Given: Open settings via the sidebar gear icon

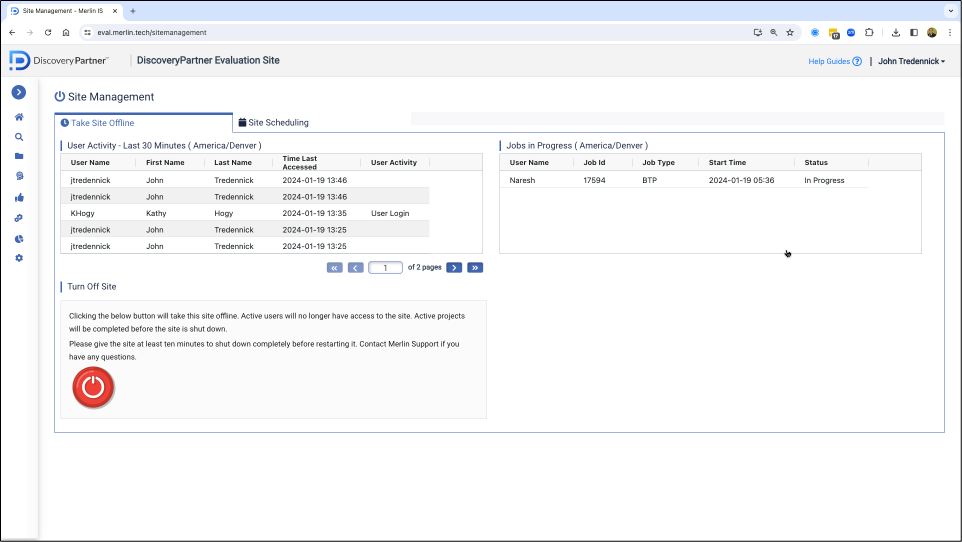Looking at the screenshot, I should pos(19,259).
